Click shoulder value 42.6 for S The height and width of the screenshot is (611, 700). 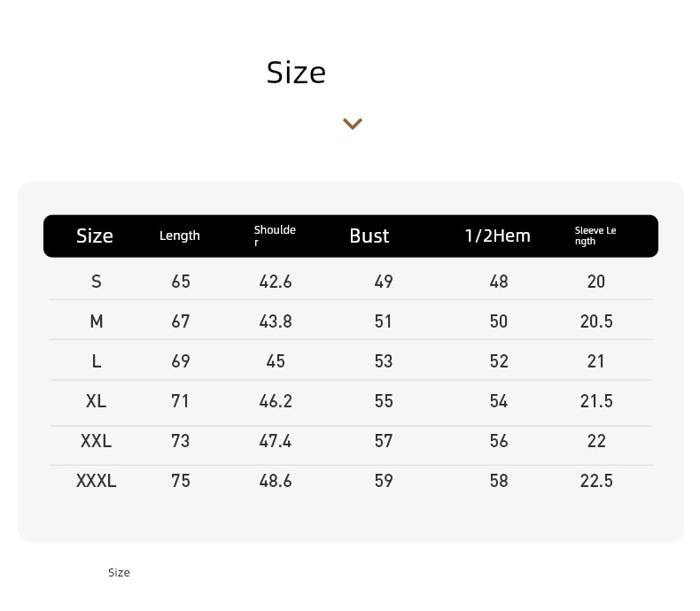276,282
